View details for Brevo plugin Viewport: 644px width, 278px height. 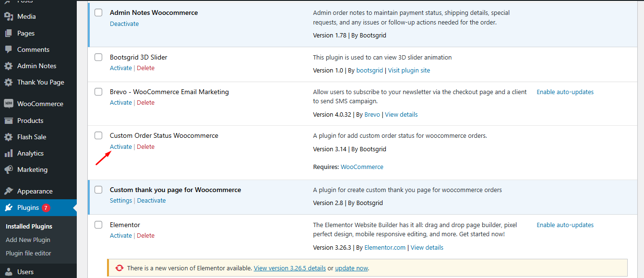point(401,114)
